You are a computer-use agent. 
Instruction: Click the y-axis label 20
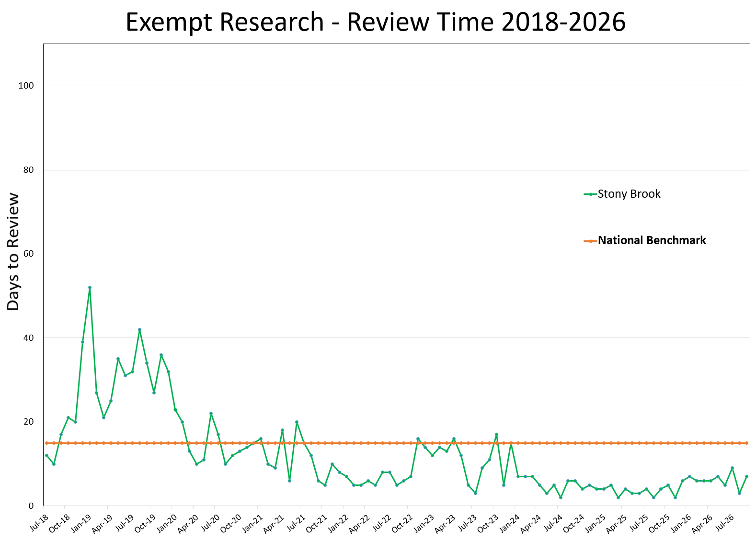pos(28,422)
